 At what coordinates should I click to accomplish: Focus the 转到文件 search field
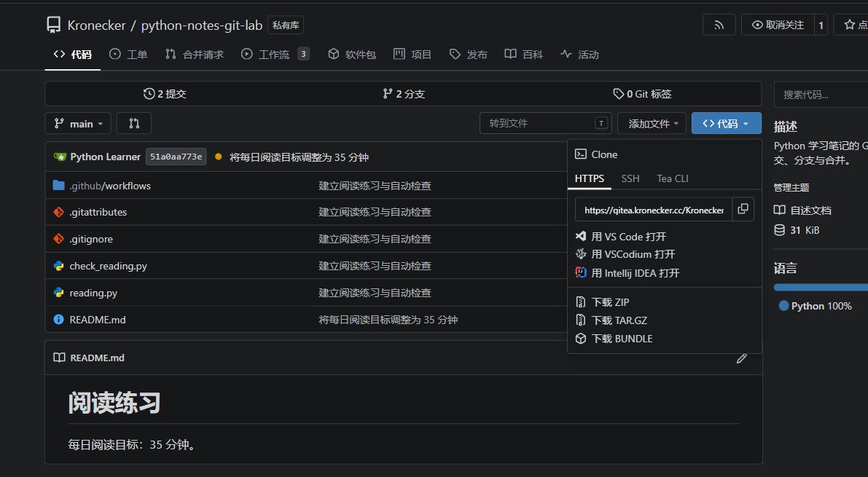[545, 123]
